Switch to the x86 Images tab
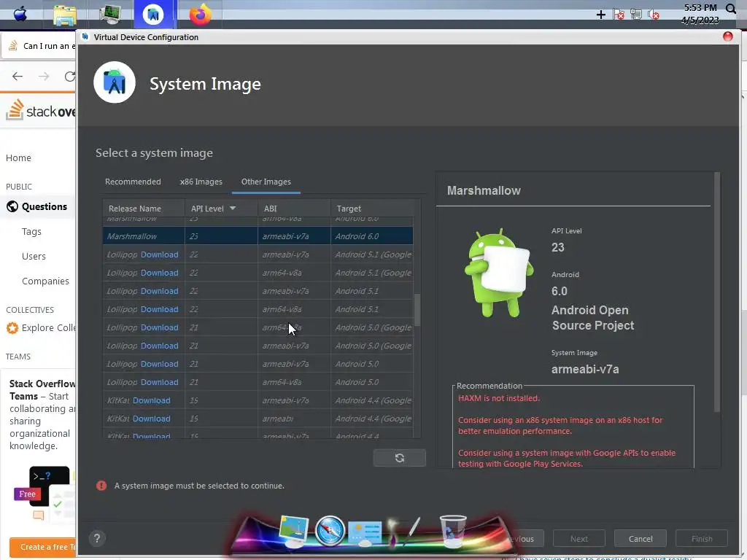Image resolution: width=747 pixels, height=560 pixels. tap(201, 182)
